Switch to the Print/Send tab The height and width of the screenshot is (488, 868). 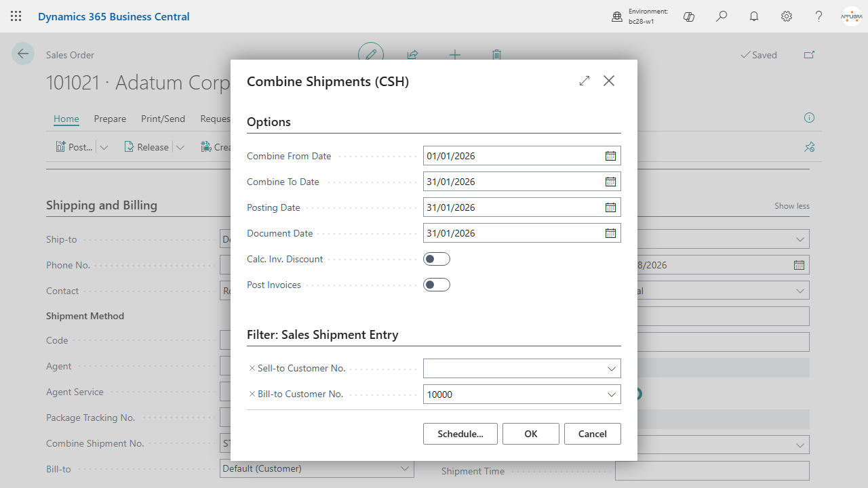coord(163,119)
